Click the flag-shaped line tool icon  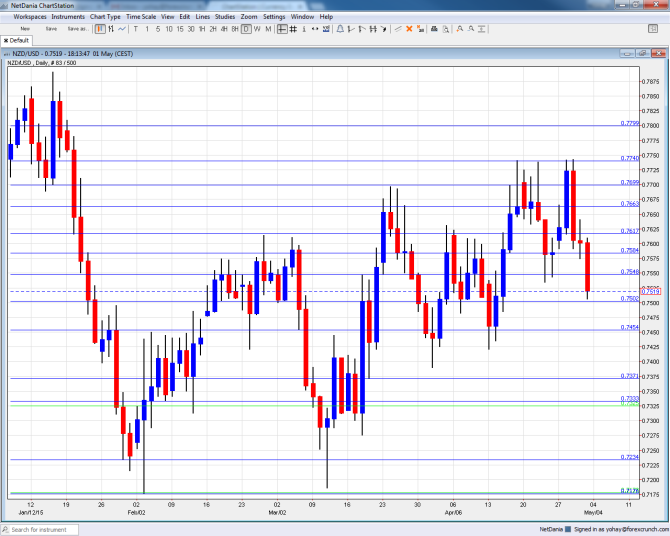[x=362, y=29]
